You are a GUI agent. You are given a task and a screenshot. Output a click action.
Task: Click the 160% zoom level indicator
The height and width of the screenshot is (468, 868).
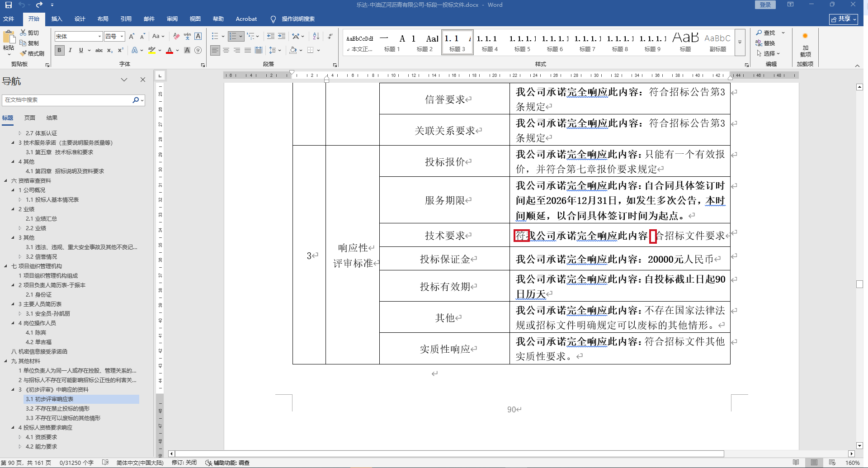853,463
